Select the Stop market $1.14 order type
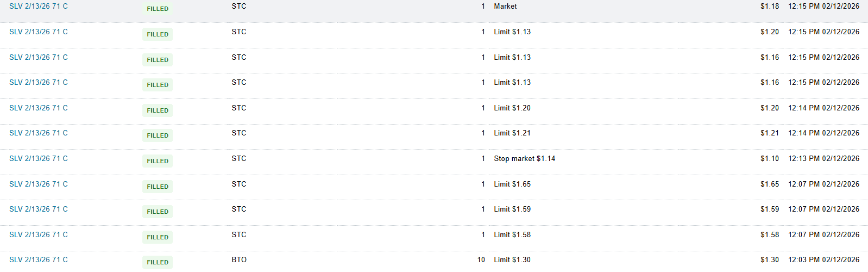 click(x=524, y=159)
